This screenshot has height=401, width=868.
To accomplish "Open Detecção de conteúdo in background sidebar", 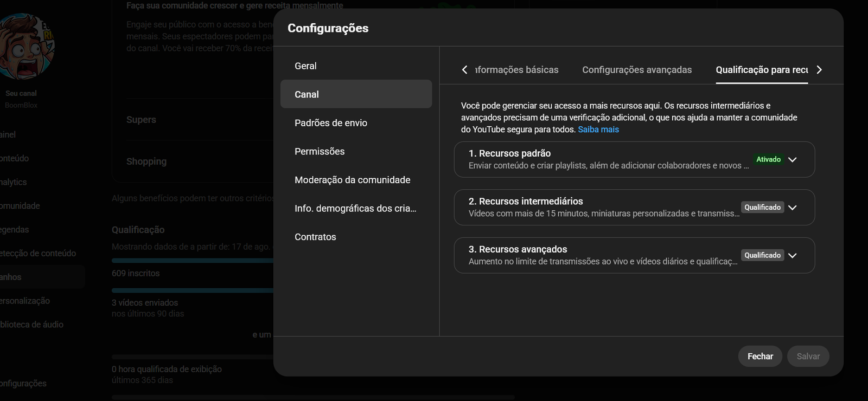I will 38,253.
